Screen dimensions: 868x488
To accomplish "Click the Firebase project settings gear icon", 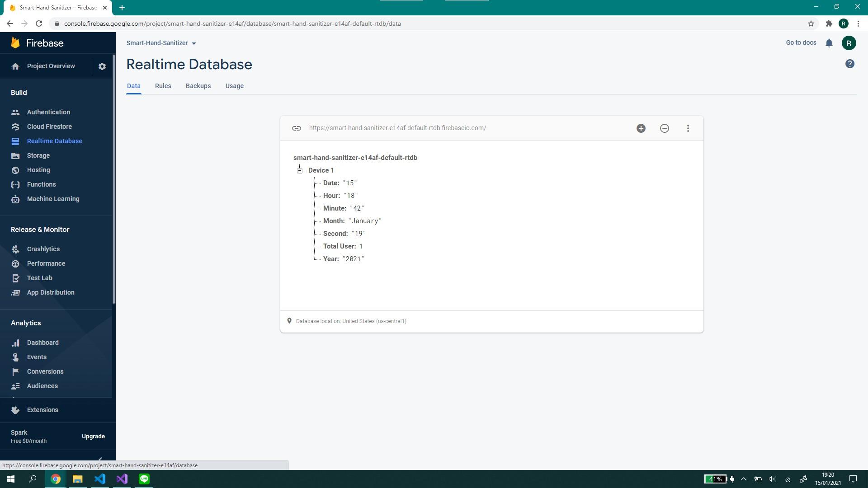I will pyautogui.click(x=103, y=66).
